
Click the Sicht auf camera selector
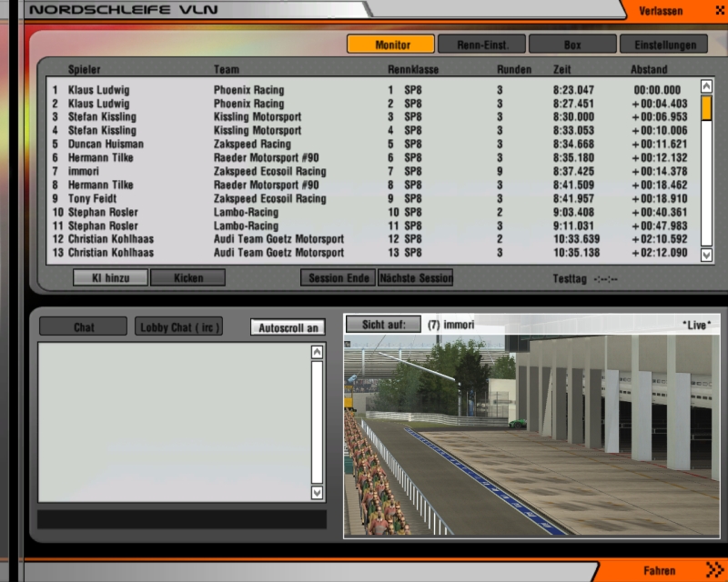coord(383,325)
